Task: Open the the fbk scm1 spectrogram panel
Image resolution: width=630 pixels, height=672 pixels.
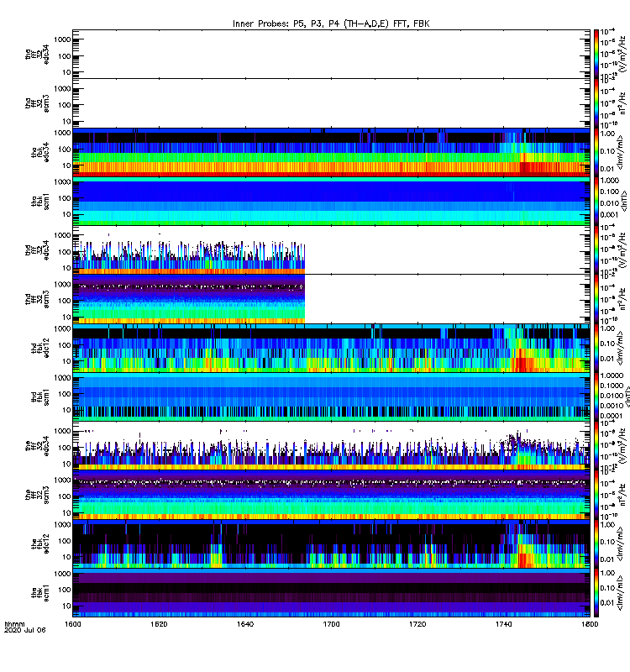Action: [x=331, y=593]
